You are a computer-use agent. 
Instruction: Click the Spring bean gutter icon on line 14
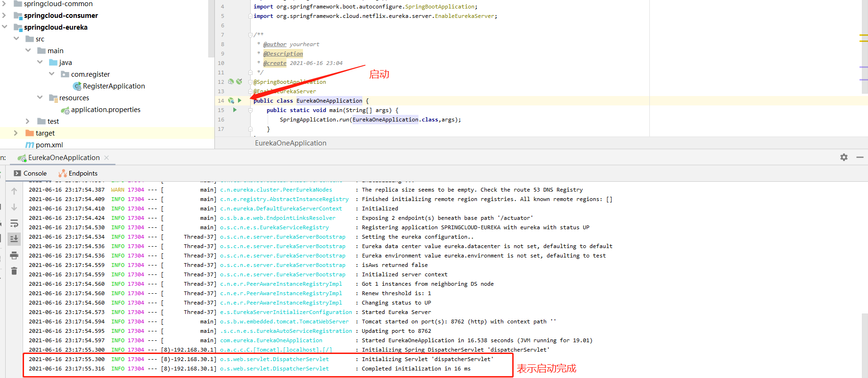click(x=231, y=100)
